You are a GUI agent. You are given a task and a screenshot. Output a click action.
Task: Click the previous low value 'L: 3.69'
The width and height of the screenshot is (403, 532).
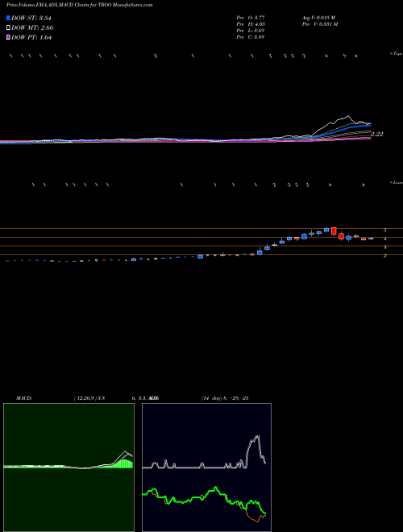[x=256, y=31]
